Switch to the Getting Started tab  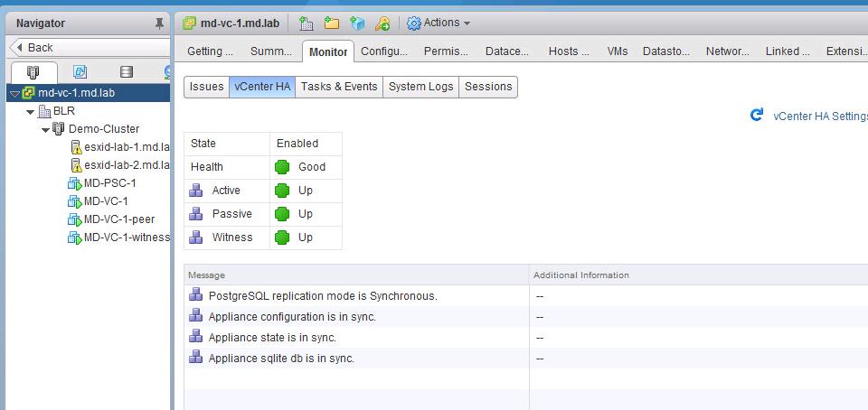(210, 51)
